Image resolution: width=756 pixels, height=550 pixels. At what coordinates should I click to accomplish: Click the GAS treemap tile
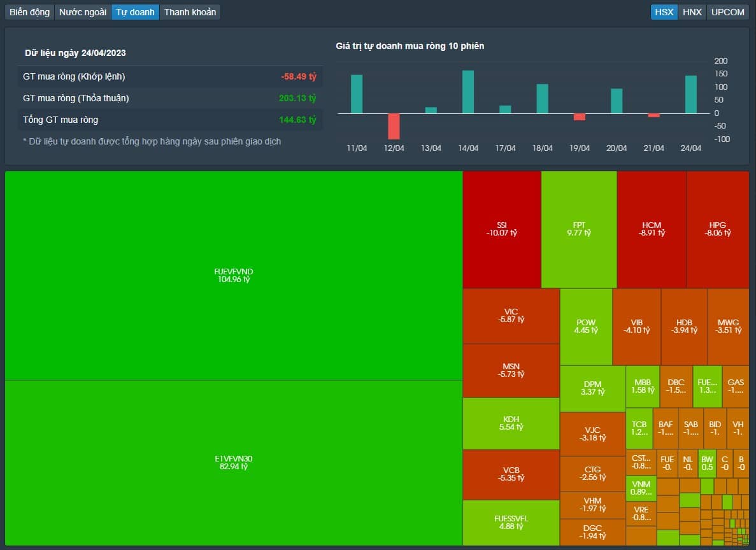[735, 386]
